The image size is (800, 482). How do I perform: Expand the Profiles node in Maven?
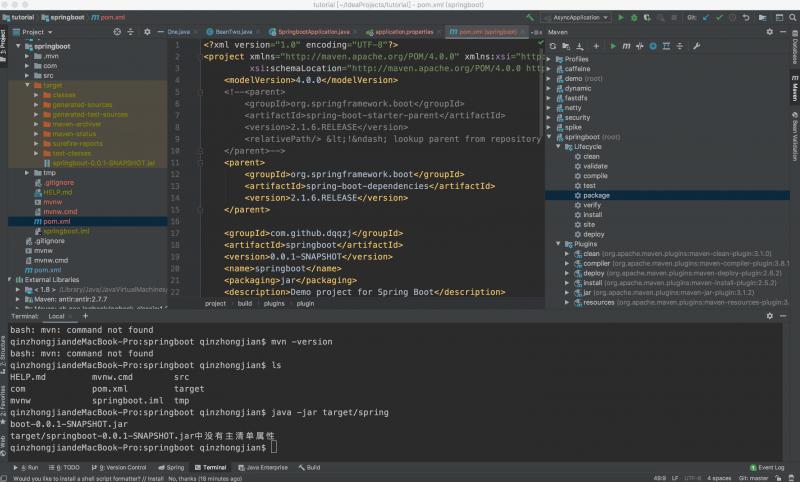pos(549,59)
